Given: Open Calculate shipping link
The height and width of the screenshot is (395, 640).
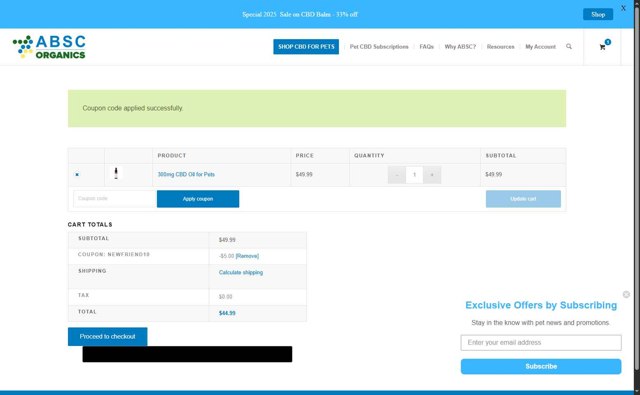Looking at the screenshot, I should coord(241,272).
